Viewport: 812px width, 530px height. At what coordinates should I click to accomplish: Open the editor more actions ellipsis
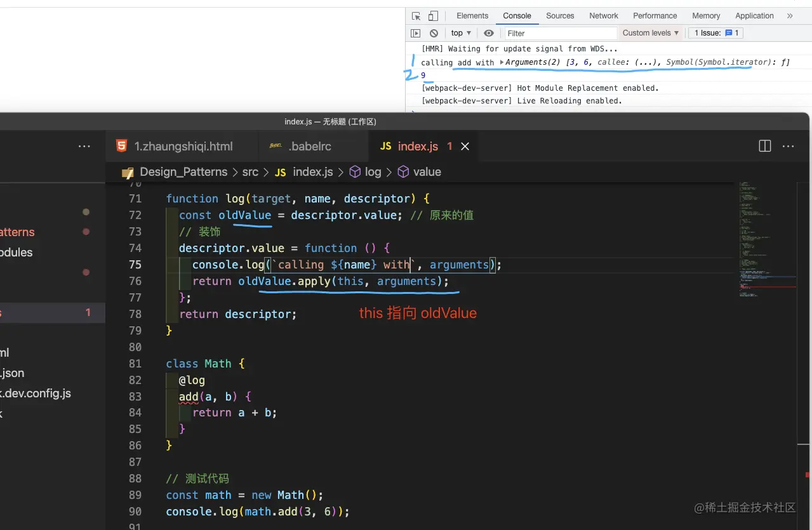(x=789, y=146)
